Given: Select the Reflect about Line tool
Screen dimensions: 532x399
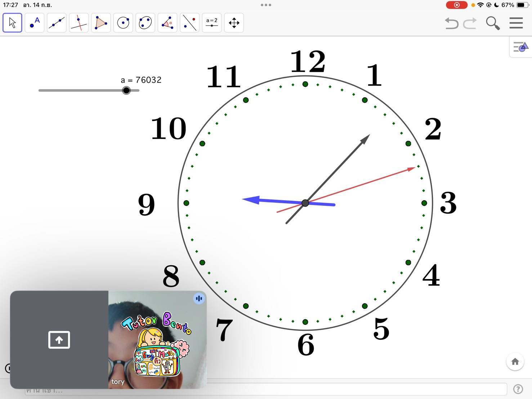Looking at the screenshot, I should pyautogui.click(x=189, y=22).
